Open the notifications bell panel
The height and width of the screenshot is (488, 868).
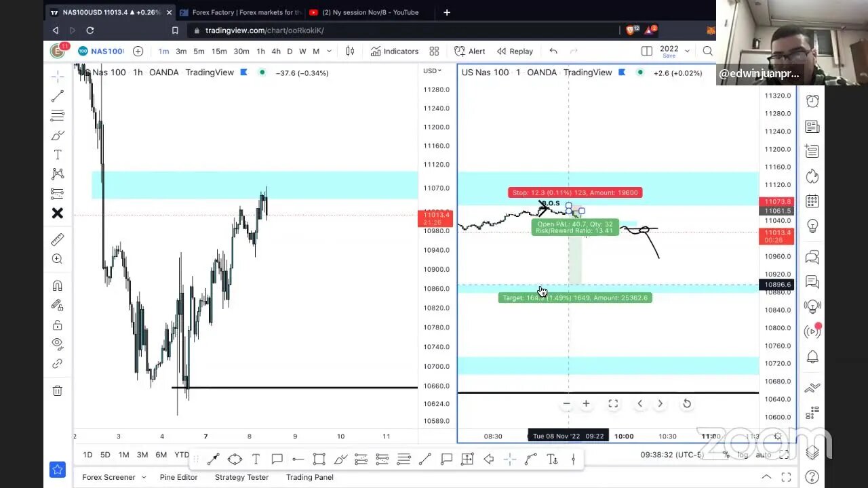pos(812,357)
